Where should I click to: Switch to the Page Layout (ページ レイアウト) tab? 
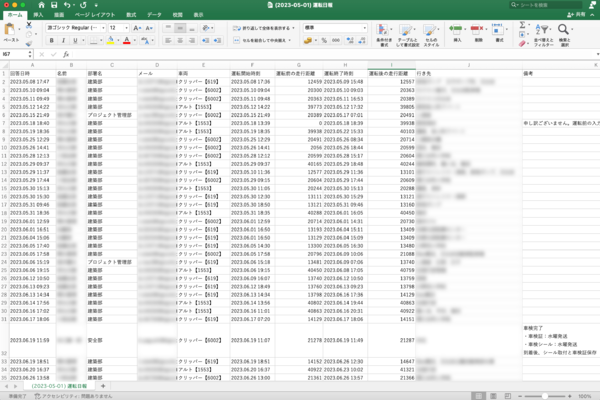[95, 15]
